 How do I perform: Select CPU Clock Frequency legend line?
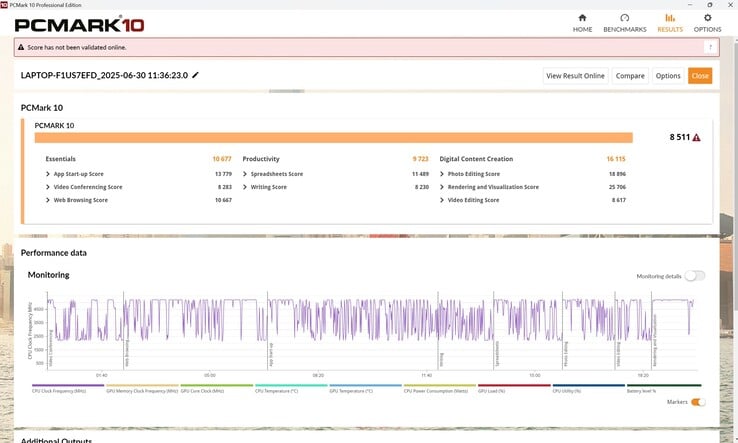(x=68, y=386)
